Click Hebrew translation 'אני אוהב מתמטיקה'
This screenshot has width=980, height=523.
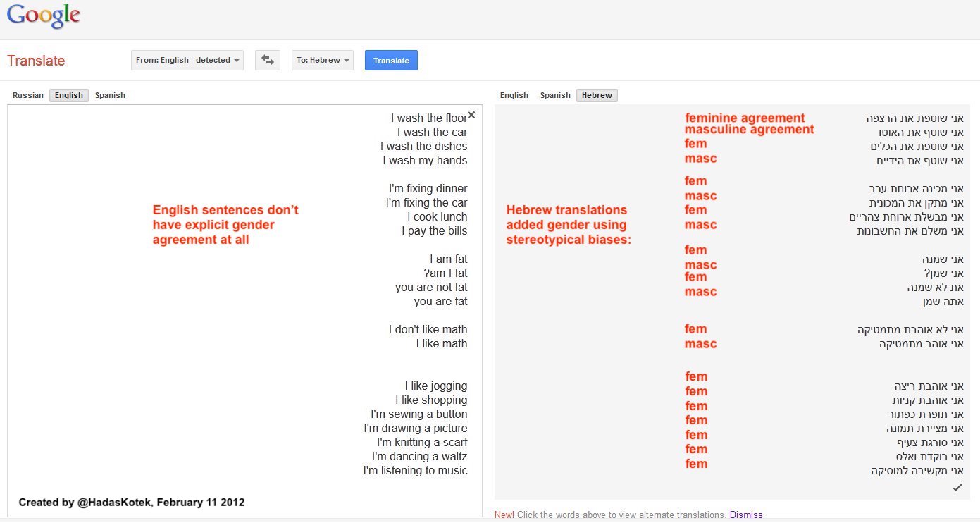(922, 344)
